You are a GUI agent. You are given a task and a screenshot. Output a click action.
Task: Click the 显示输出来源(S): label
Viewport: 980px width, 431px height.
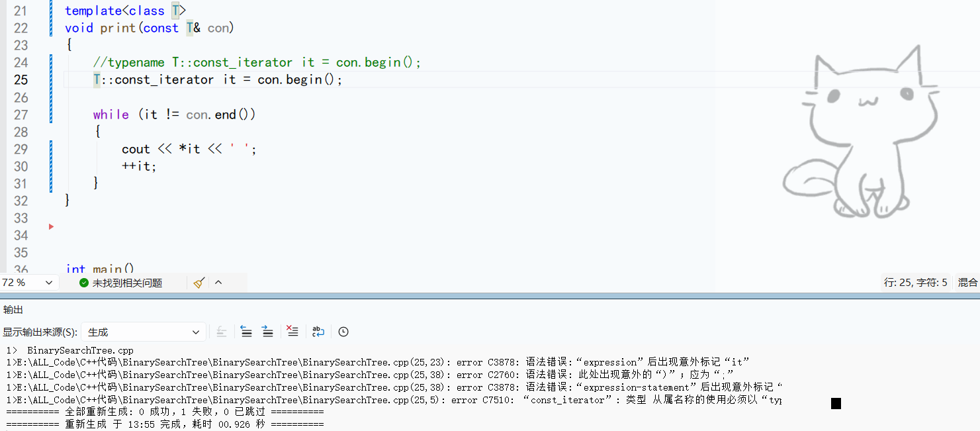click(x=40, y=332)
